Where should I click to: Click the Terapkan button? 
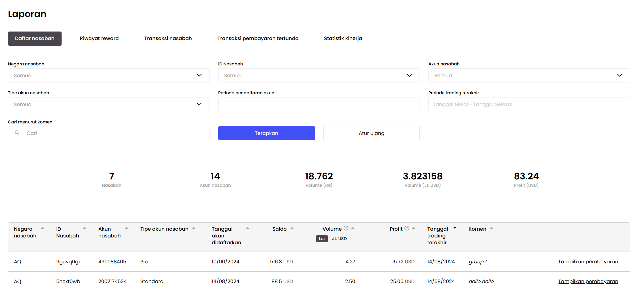click(x=267, y=133)
